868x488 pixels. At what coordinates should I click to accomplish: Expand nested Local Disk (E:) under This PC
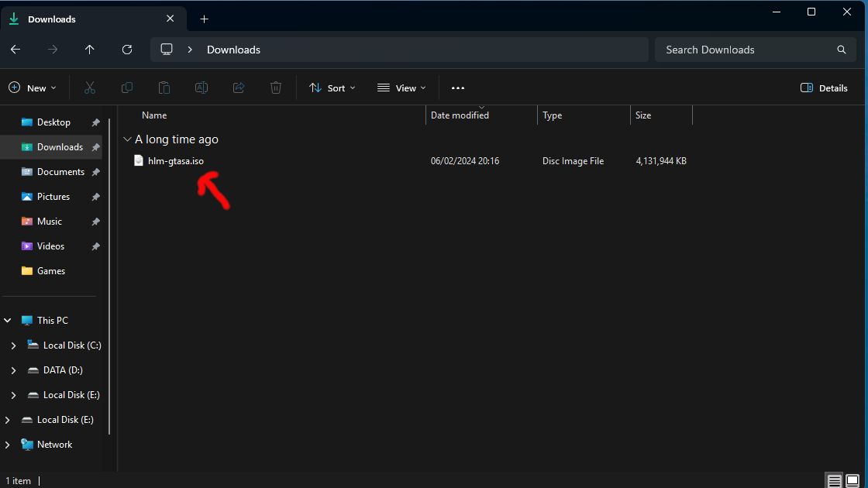pyautogui.click(x=13, y=395)
